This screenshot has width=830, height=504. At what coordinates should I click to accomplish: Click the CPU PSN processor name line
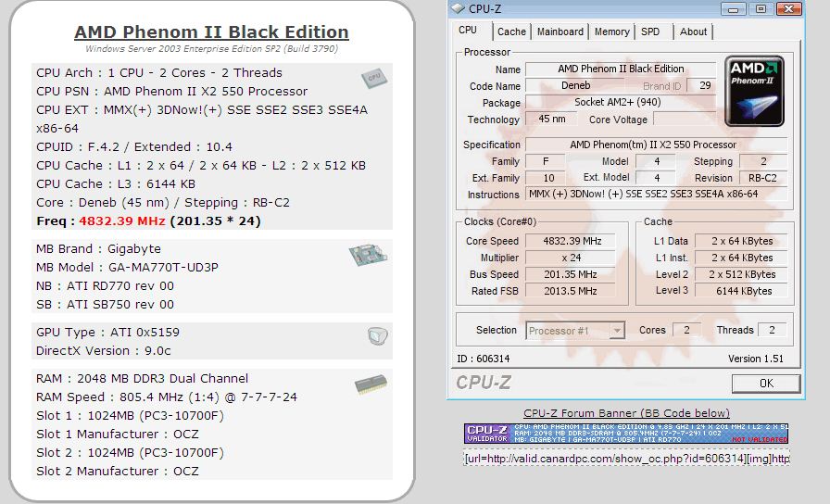tap(172, 91)
